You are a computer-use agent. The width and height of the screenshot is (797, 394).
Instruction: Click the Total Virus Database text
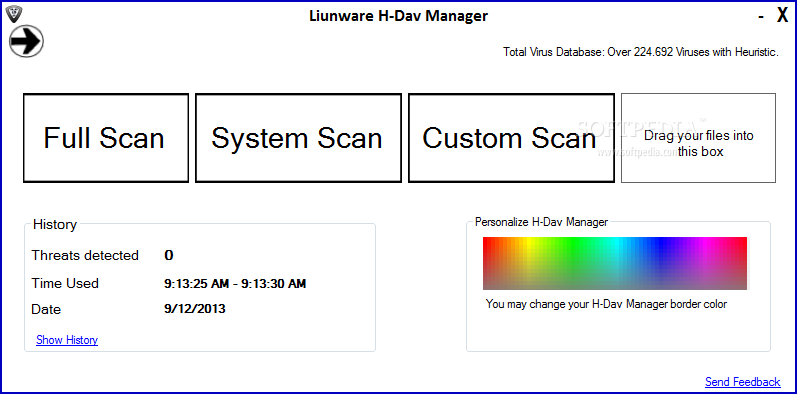[641, 52]
